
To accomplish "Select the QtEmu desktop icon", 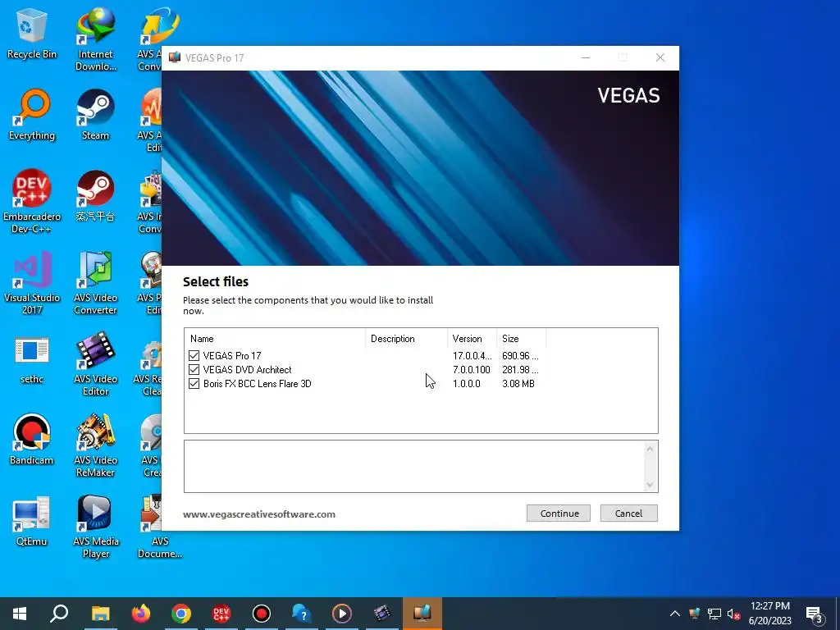I will click(32, 521).
